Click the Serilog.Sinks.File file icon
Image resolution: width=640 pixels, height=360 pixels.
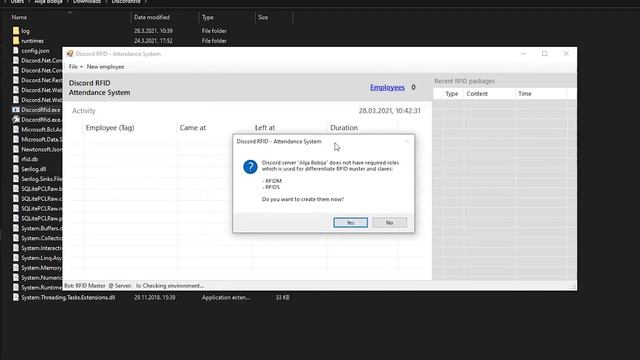click(x=16, y=179)
